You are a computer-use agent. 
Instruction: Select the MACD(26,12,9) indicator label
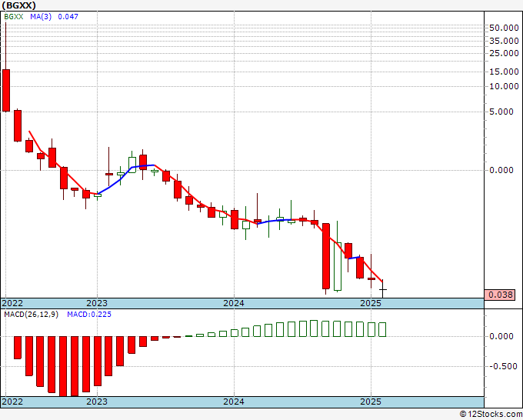(x=31, y=315)
